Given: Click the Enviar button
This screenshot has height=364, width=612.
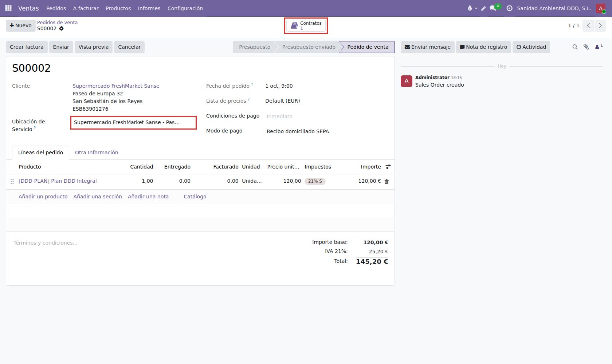Looking at the screenshot, I should (x=61, y=47).
